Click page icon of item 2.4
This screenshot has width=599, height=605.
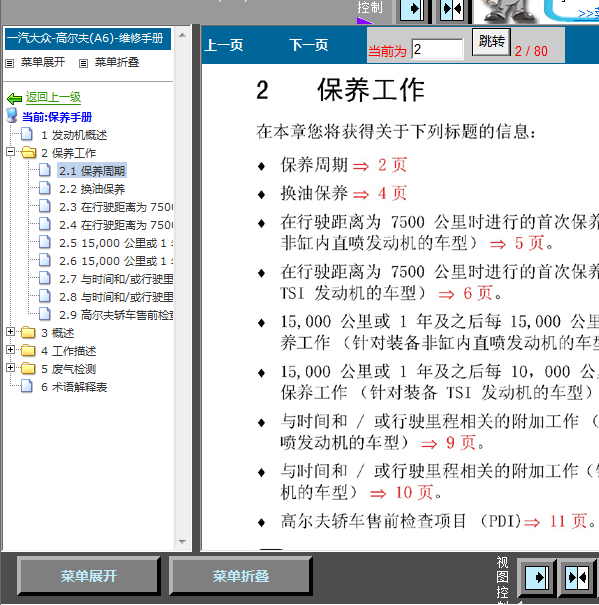[x=45, y=224]
